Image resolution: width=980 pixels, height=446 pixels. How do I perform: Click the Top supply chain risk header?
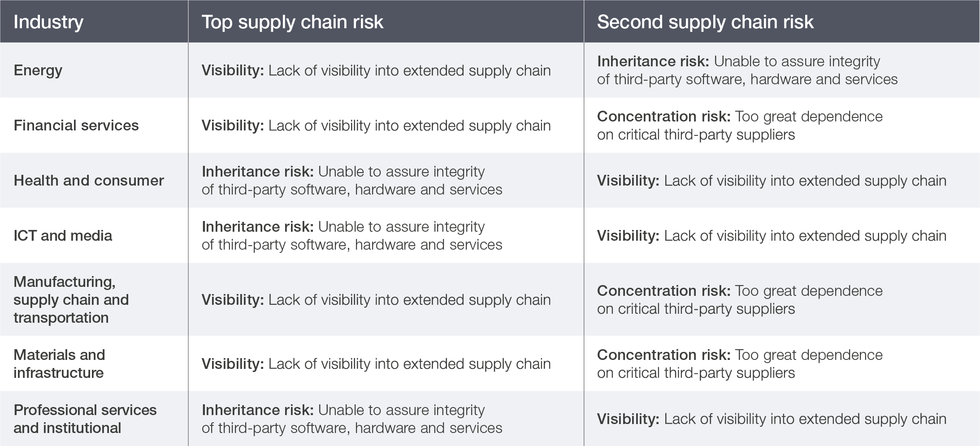292,22
